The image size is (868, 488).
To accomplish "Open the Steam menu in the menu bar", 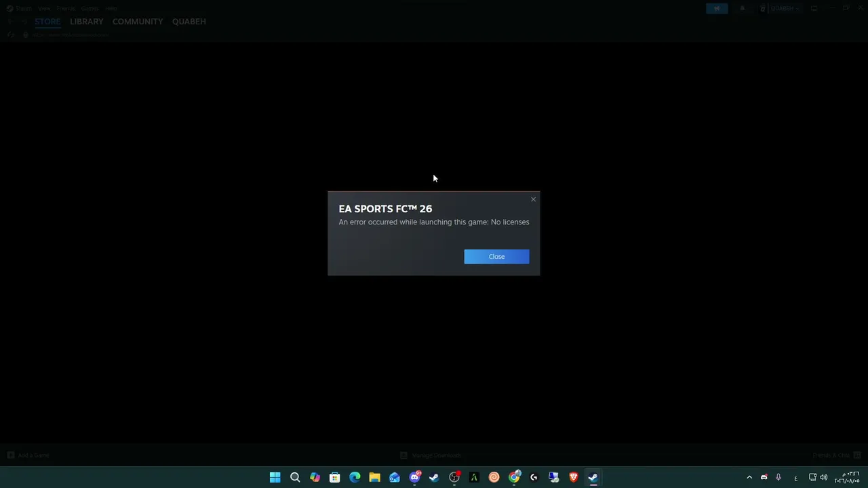I will (x=20, y=8).
